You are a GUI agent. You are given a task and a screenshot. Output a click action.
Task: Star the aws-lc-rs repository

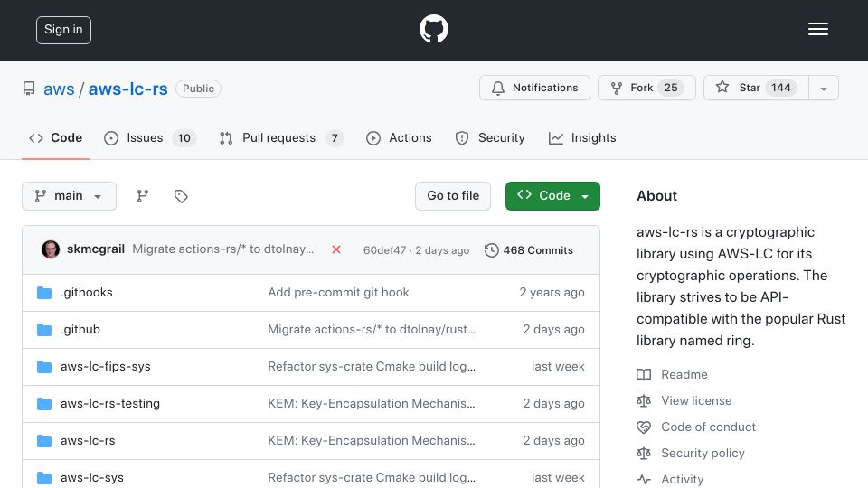756,88
